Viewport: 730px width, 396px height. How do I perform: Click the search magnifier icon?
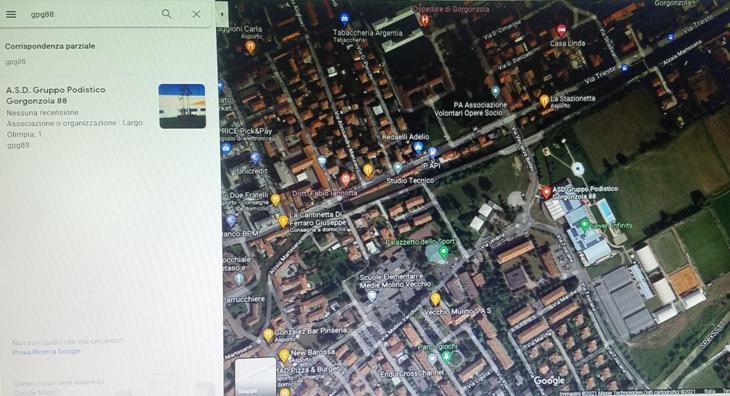[x=166, y=14]
